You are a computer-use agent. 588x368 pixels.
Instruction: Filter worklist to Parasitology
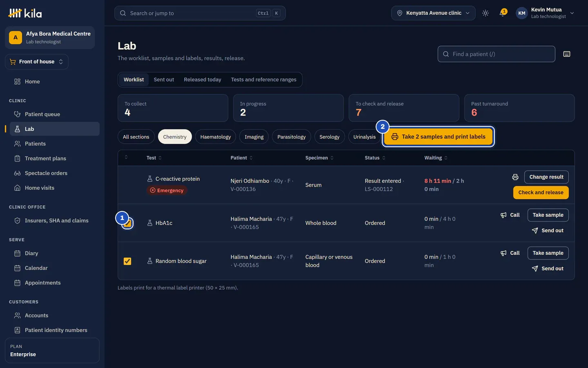click(292, 137)
